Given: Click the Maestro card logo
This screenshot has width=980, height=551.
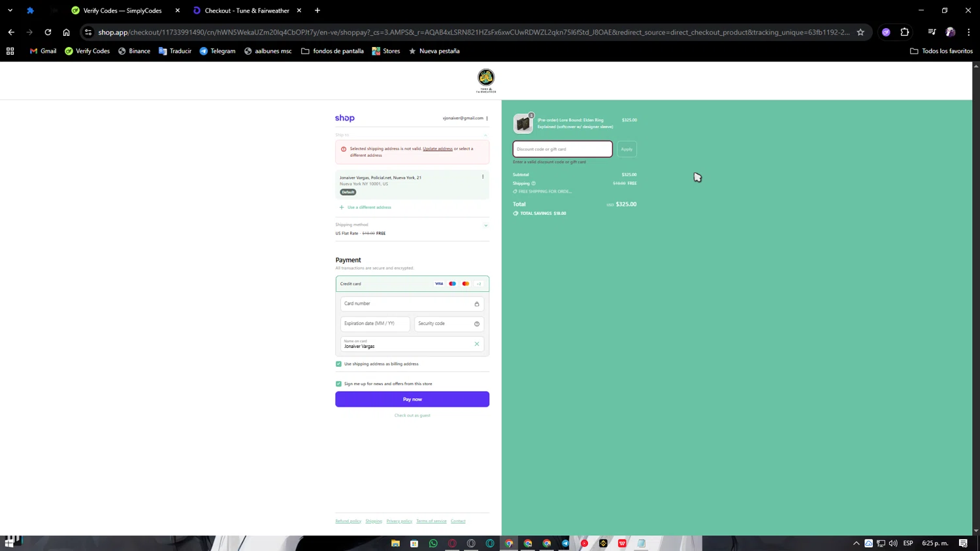Looking at the screenshot, I should tap(452, 284).
